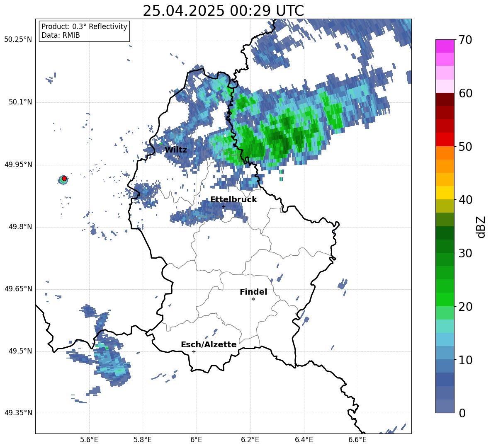The image size is (491, 448).
Task: Click the title 25.04.2025 00:29 UTC
Action: tap(223, 11)
